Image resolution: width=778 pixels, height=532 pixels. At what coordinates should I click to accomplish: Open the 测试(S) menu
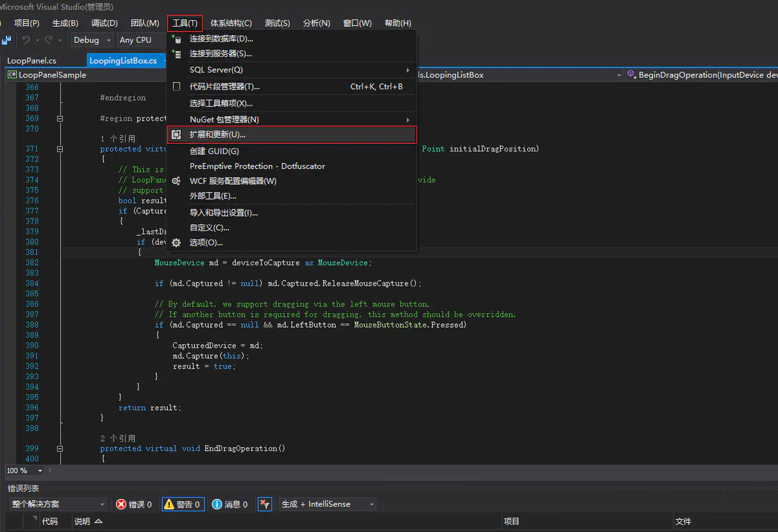tap(277, 23)
